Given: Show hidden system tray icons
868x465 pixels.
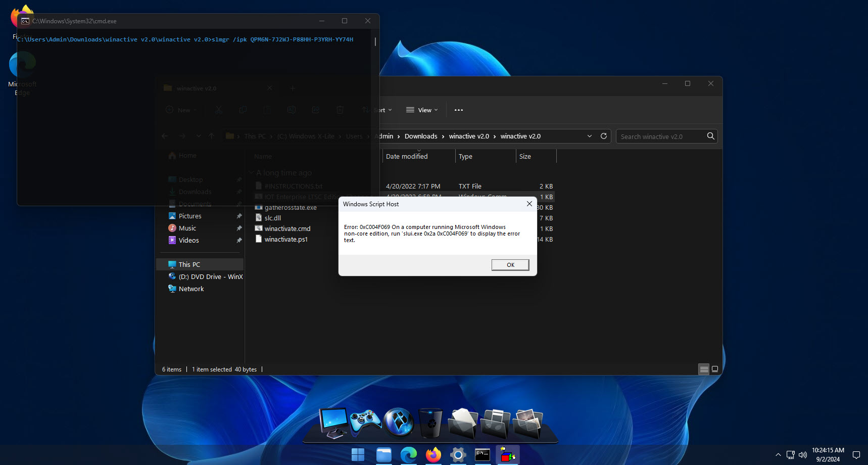Looking at the screenshot, I should (x=778, y=455).
